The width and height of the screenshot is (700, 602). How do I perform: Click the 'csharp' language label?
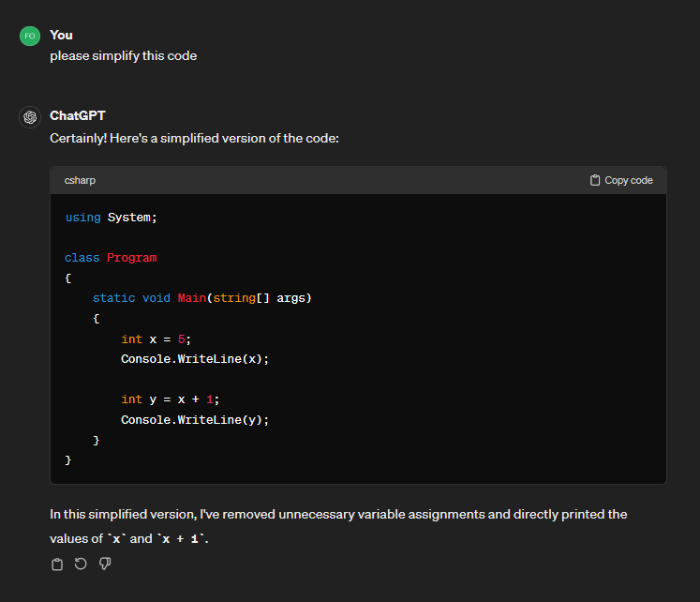[80, 180]
